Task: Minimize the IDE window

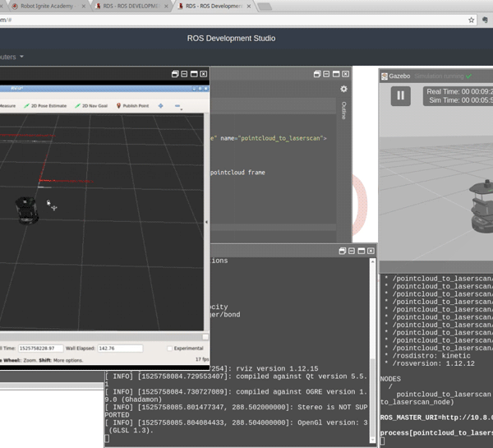Action: [326, 74]
